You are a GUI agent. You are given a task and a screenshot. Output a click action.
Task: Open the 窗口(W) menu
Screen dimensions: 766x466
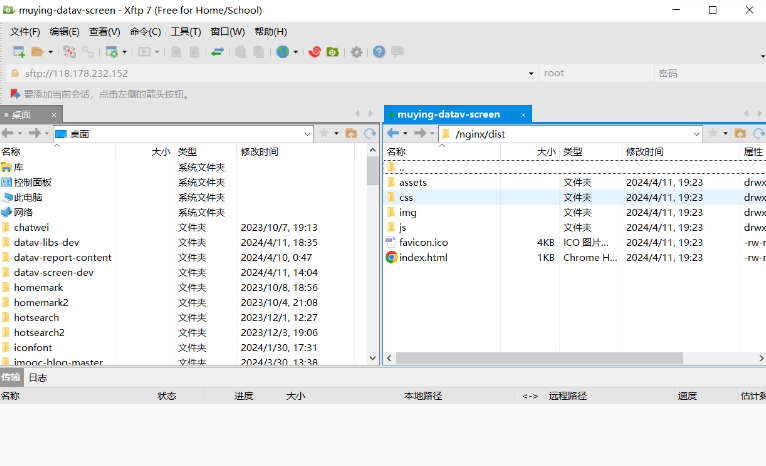click(x=228, y=32)
